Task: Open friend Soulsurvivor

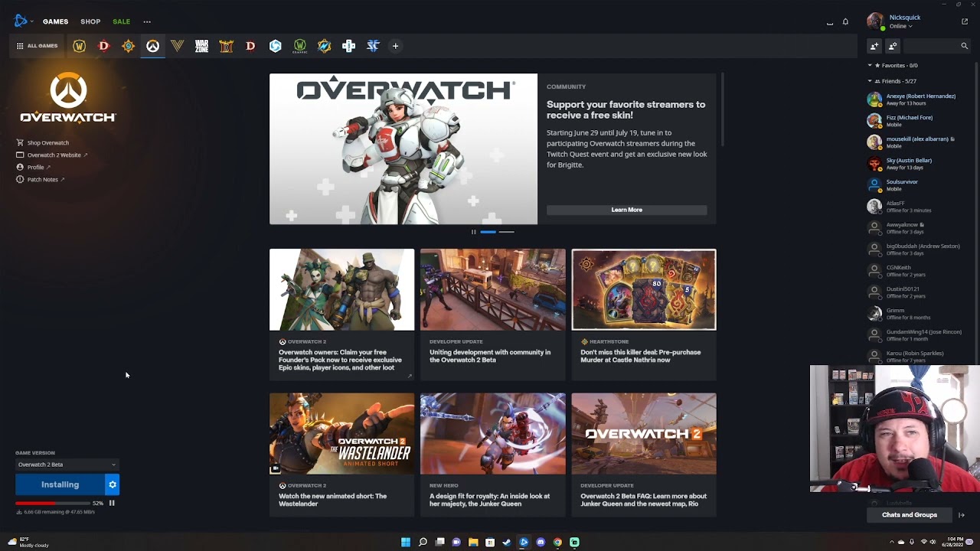Action: pos(919,185)
